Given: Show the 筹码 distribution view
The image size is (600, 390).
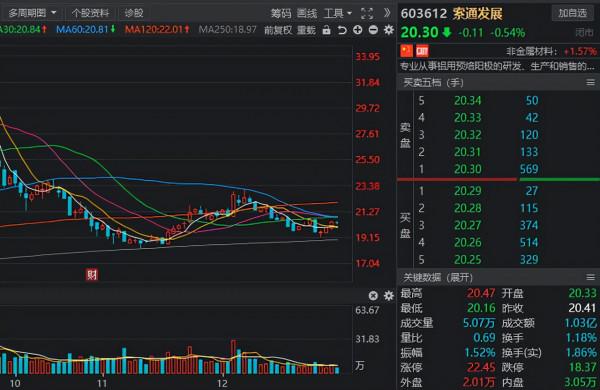Looking at the screenshot, I should click(x=281, y=14).
